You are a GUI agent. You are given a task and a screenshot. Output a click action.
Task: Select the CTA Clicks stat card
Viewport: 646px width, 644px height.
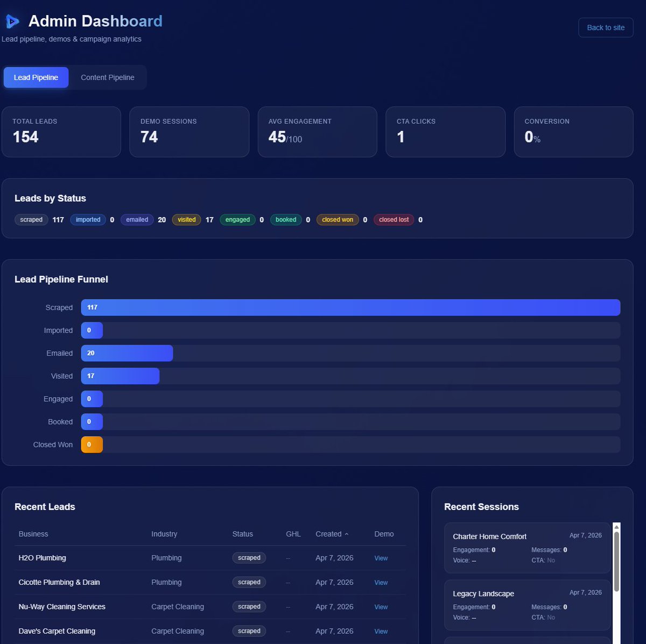coord(446,132)
